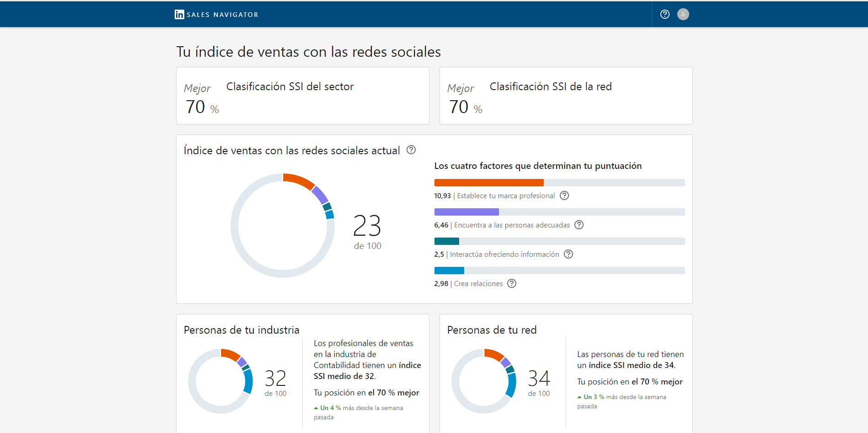
Task: Open the help icon in top bar
Action: click(x=665, y=14)
